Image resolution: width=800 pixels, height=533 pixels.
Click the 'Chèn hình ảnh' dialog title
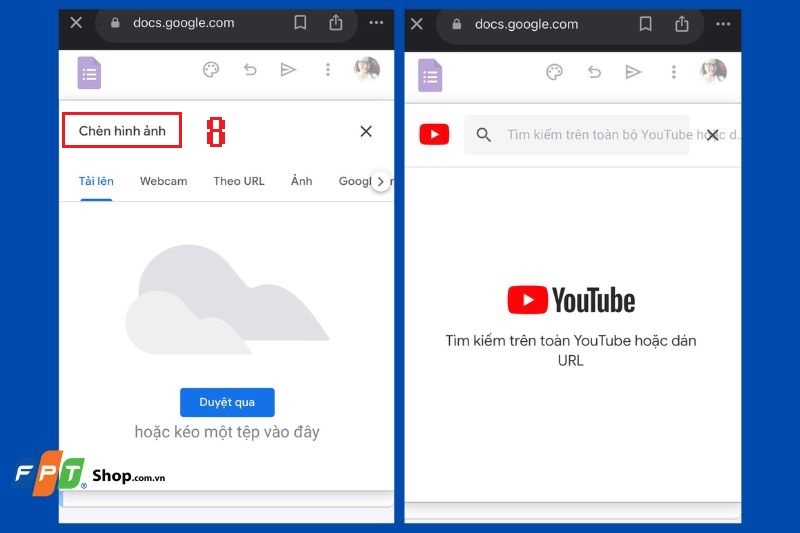click(122, 131)
